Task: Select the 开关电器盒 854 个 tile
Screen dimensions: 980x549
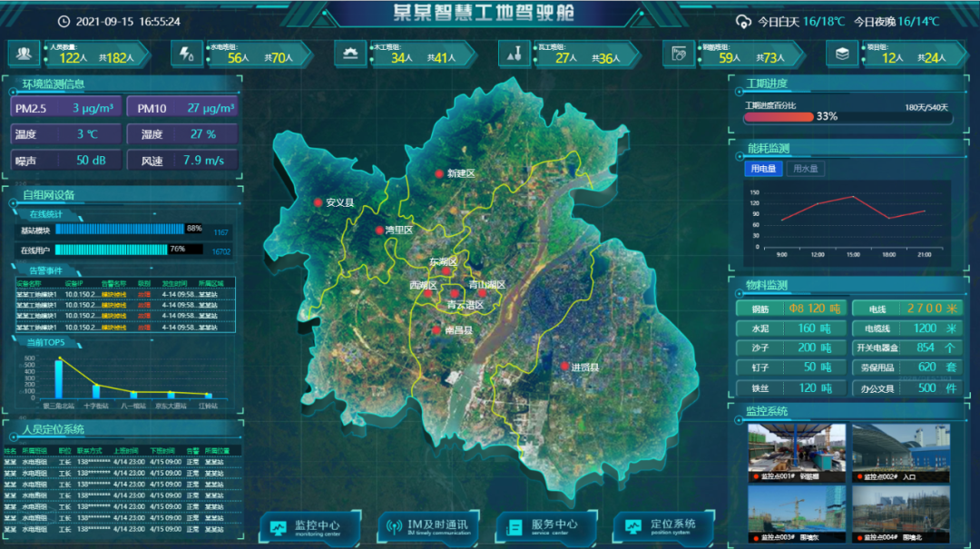Action: (x=906, y=348)
